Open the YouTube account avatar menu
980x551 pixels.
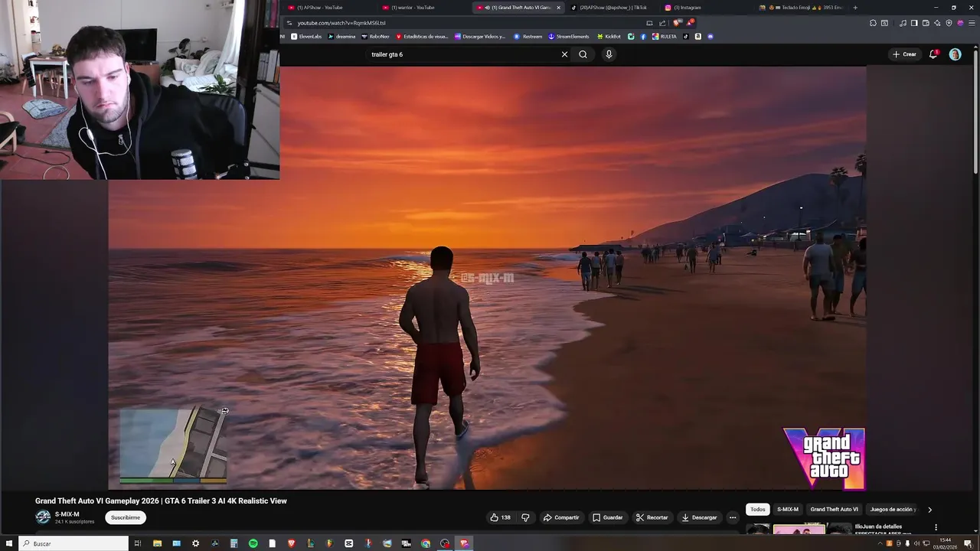pos(955,54)
